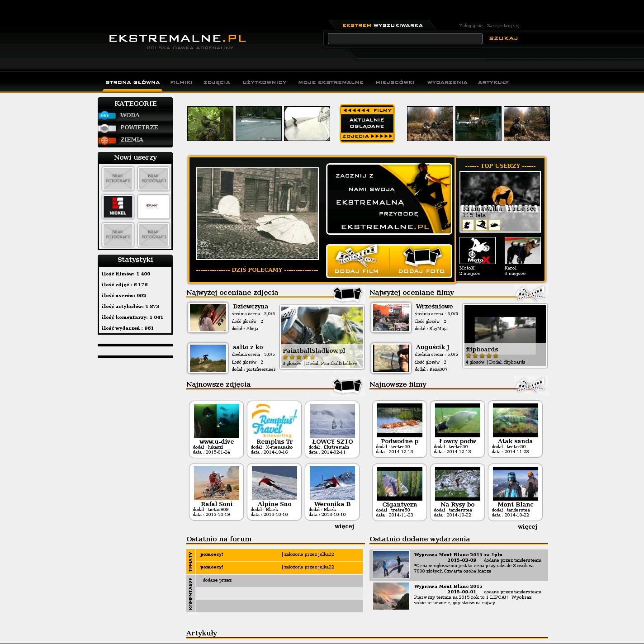Image resolution: width=644 pixels, height=644 pixels.
Task: Open the Podwodne p film card
Action: (400, 429)
